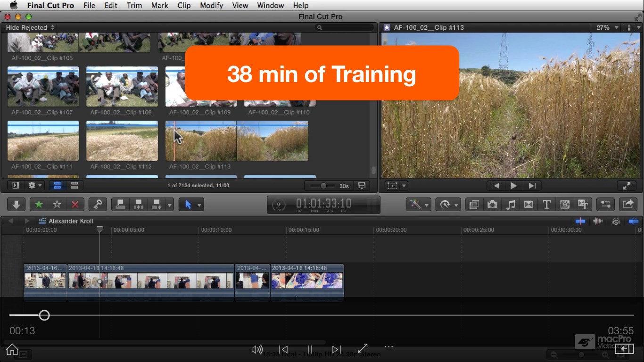Open the Themes browser

click(583, 205)
